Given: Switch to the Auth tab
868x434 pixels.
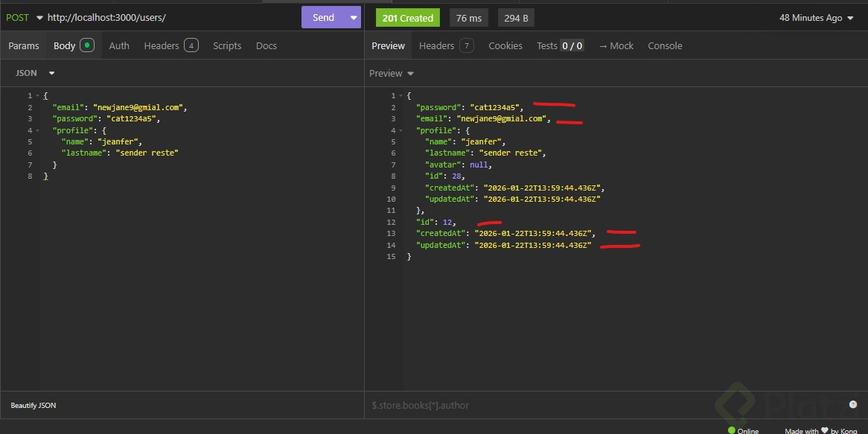Looking at the screenshot, I should 119,45.
